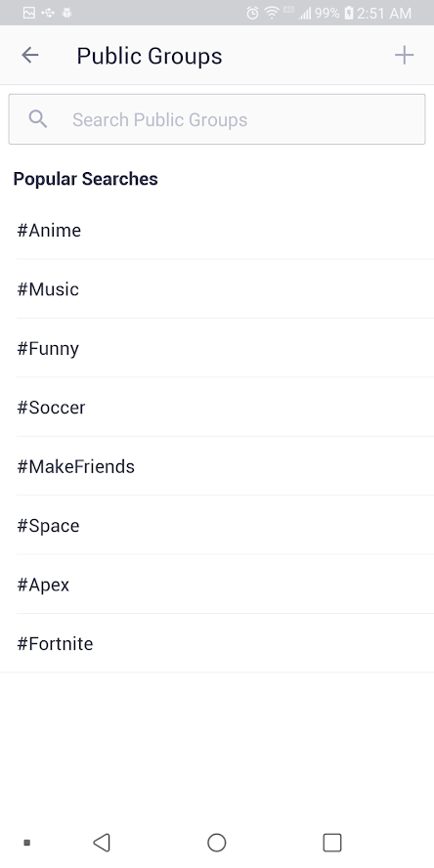Tap the Android home circle button
The image size is (434, 868).
(x=216, y=843)
